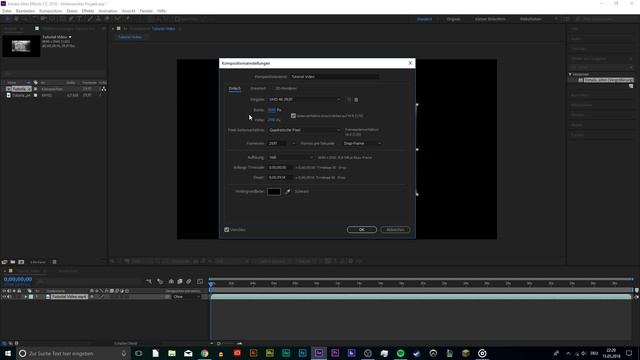Save the preset with the new-preset icon
640x360 pixels.
pyautogui.click(x=349, y=100)
